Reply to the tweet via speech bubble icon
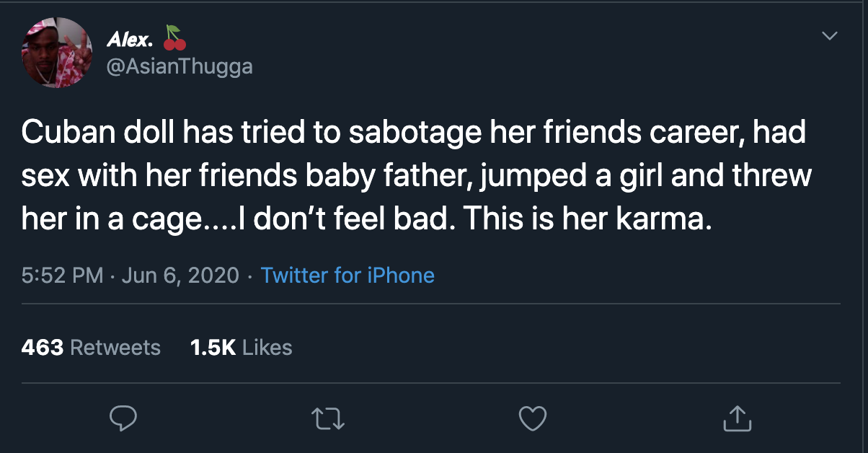Image resolution: width=868 pixels, height=453 pixels. (x=123, y=418)
